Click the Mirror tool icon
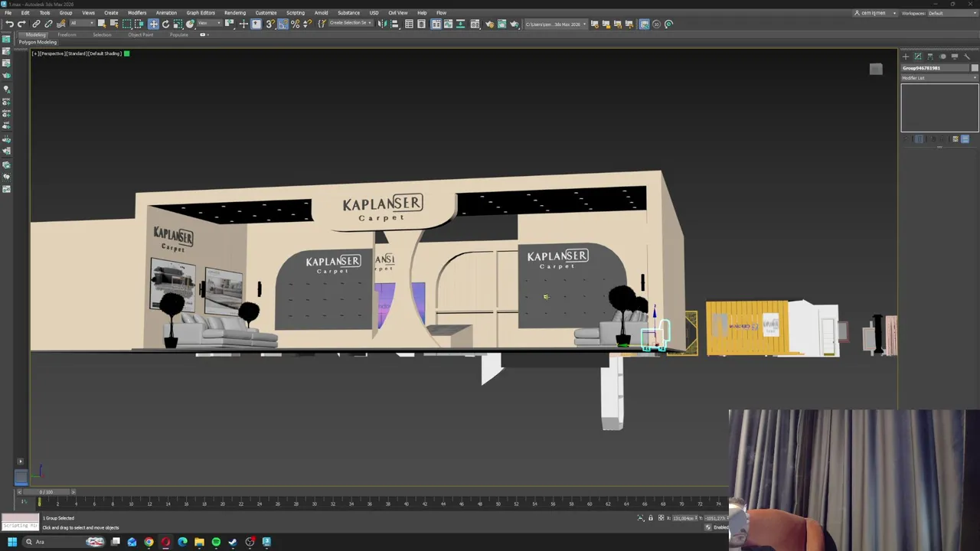The width and height of the screenshot is (980, 551). tap(383, 24)
